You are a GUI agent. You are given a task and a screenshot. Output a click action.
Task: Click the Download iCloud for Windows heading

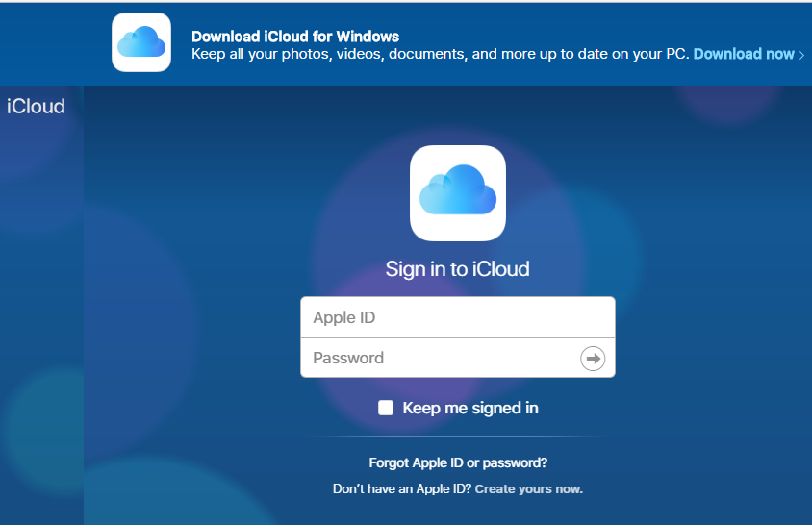(x=295, y=37)
